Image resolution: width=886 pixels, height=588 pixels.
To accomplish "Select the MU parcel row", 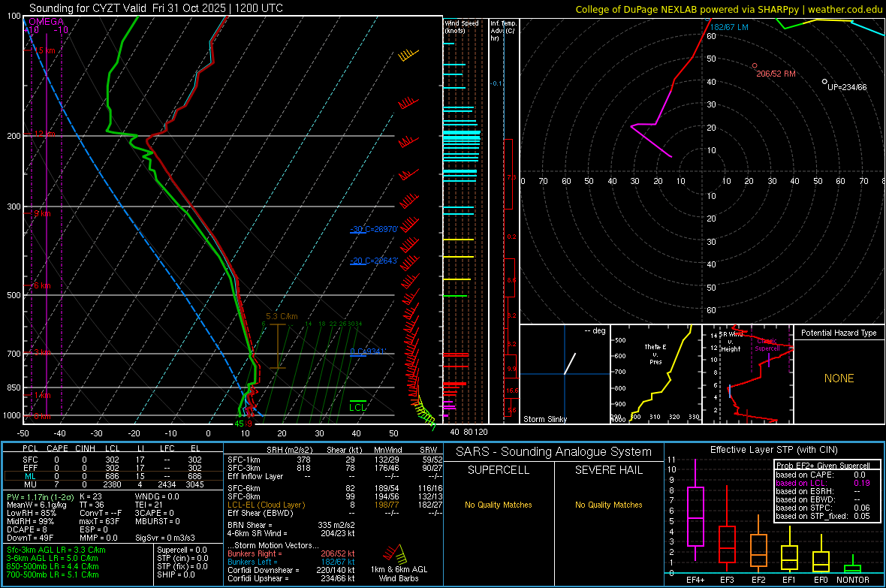I will click(113, 484).
